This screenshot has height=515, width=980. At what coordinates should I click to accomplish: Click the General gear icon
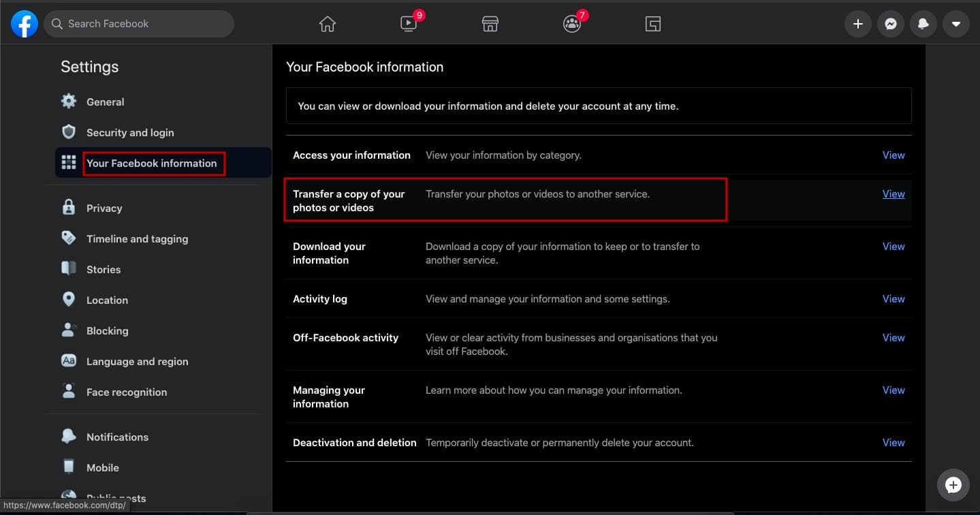pyautogui.click(x=69, y=102)
